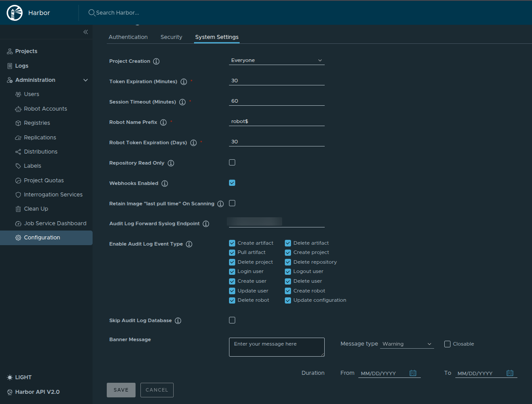
Task: Switch to the Authentication tab
Action: pos(128,37)
